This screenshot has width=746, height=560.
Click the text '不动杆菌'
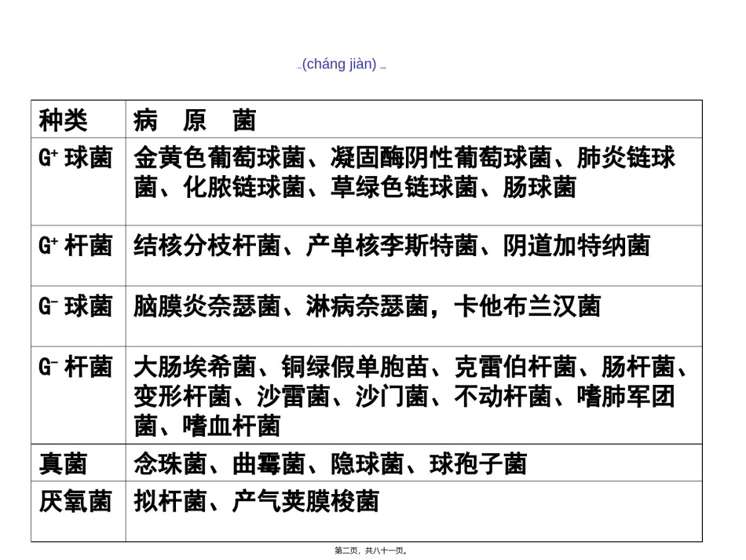tap(503, 397)
